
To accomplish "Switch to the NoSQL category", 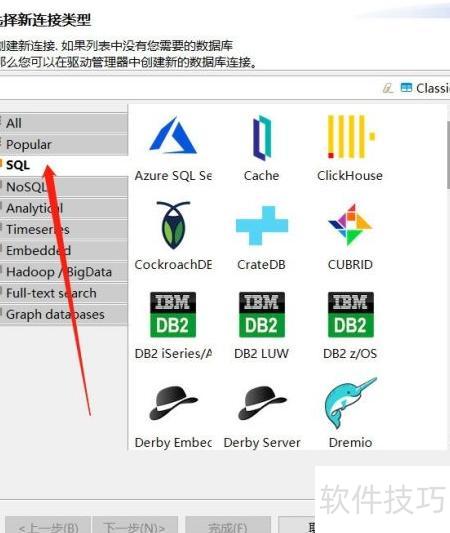I will click(64, 187).
